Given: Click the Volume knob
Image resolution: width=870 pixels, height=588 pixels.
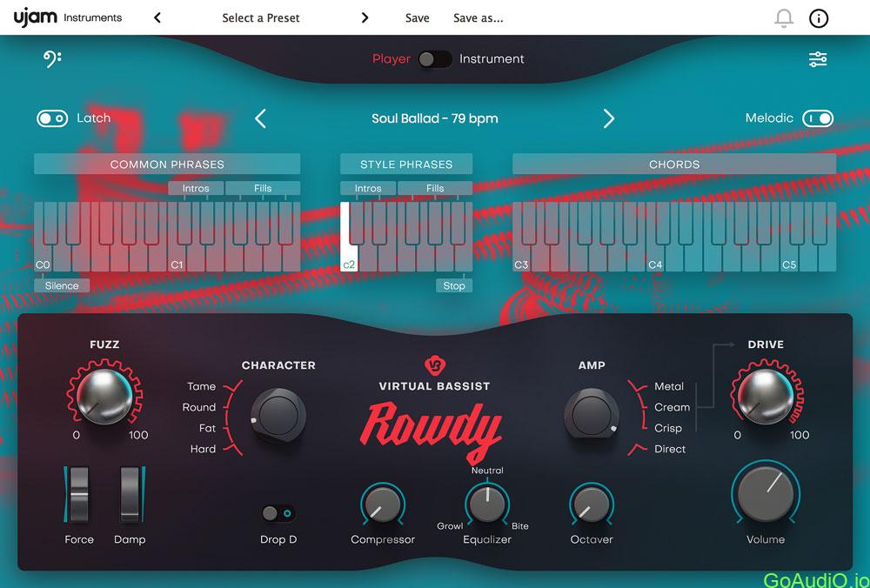Looking at the screenshot, I should (x=766, y=493).
